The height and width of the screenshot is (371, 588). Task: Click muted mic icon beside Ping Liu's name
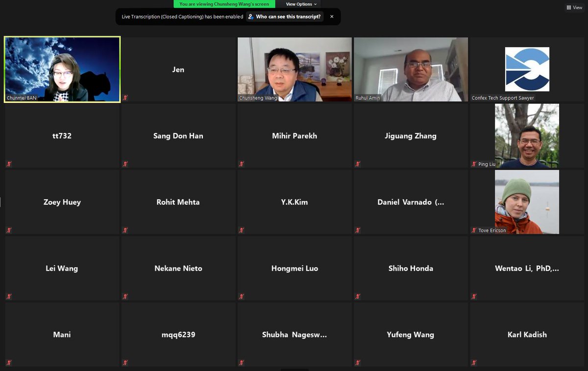pos(474,164)
